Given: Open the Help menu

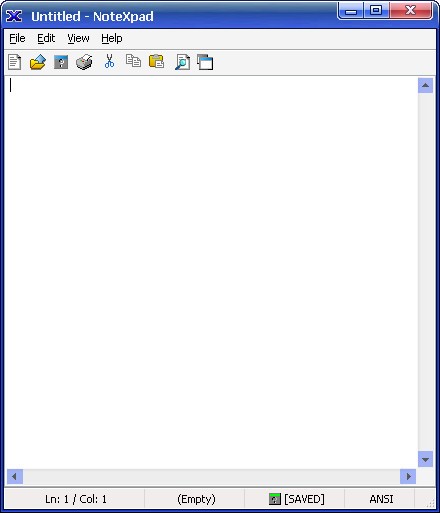Looking at the screenshot, I should (x=112, y=38).
